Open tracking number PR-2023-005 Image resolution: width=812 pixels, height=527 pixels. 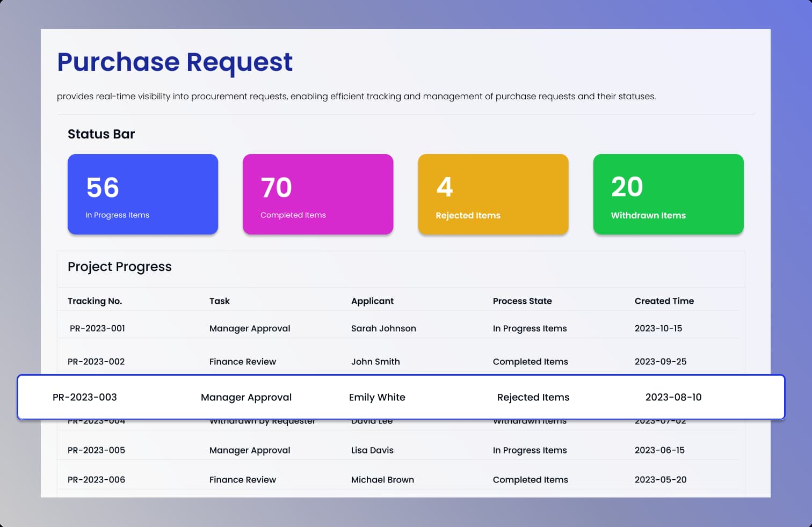pyautogui.click(x=96, y=450)
